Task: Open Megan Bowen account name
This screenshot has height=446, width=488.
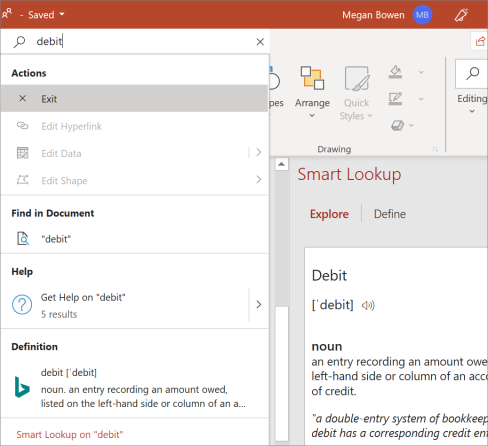Action: [373, 15]
